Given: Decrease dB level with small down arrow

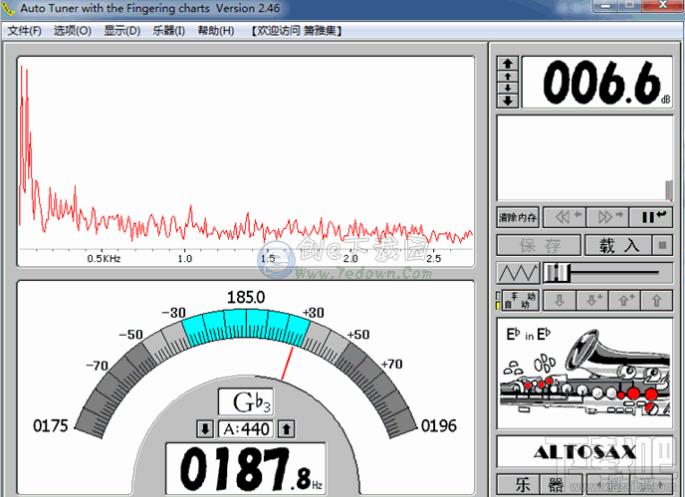Looking at the screenshot, I should click(x=507, y=88).
